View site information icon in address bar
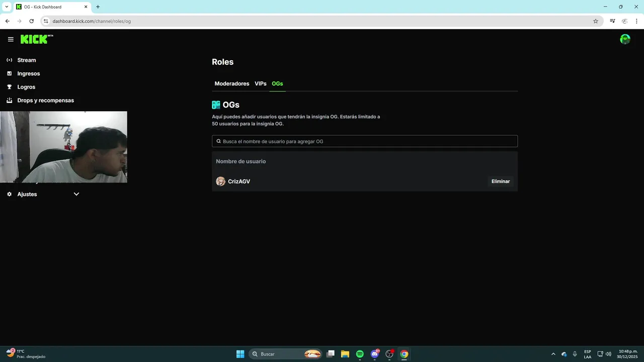This screenshot has width=644, height=362. point(46,21)
